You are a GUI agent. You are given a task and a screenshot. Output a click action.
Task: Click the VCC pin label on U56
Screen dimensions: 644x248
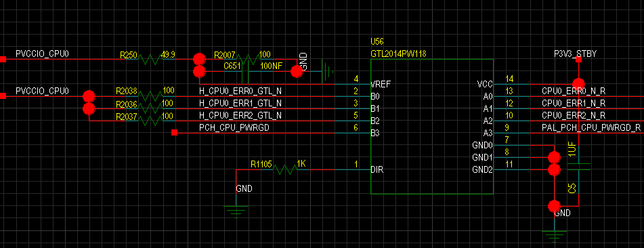click(x=485, y=84)
